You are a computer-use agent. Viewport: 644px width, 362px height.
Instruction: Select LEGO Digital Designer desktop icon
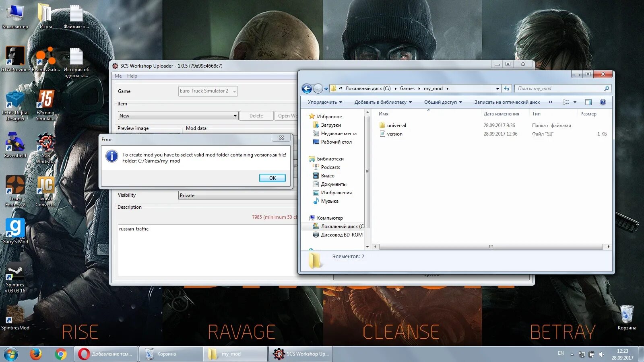(x=15, y=106)
